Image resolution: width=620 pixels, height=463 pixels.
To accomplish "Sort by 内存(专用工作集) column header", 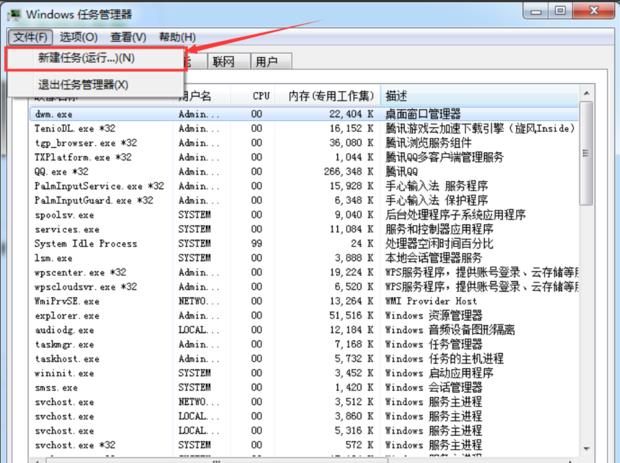I will 330,97.
